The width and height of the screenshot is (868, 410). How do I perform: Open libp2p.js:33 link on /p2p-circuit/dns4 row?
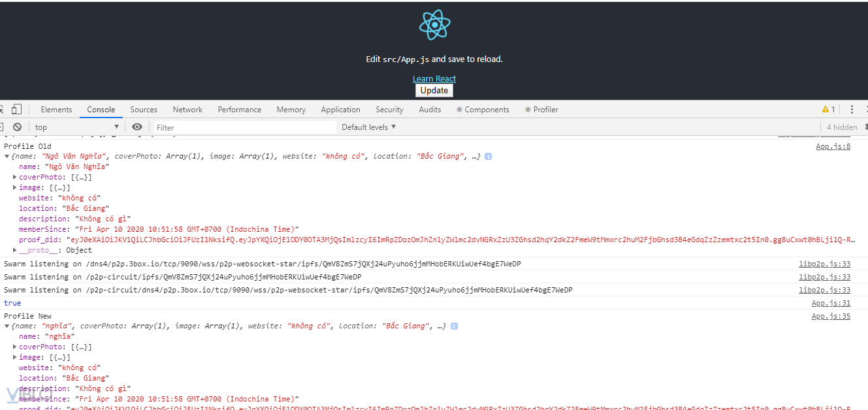[x=825, y=290]
